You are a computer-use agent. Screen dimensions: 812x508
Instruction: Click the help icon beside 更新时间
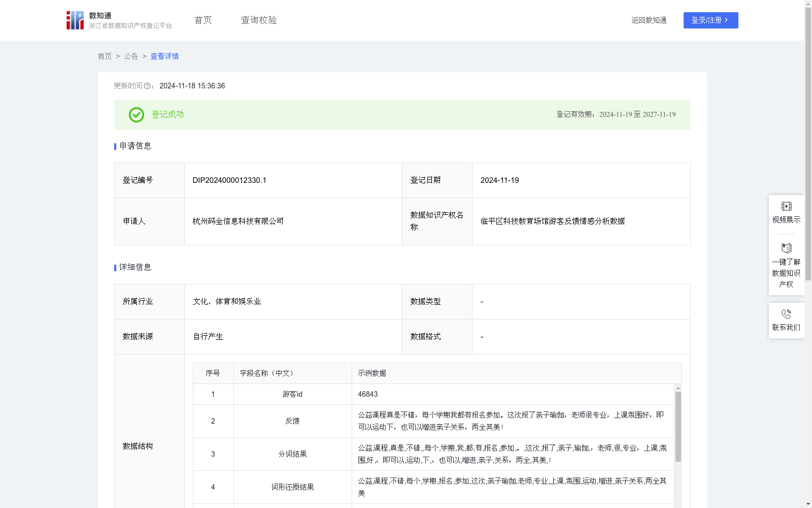pos(147,86)
